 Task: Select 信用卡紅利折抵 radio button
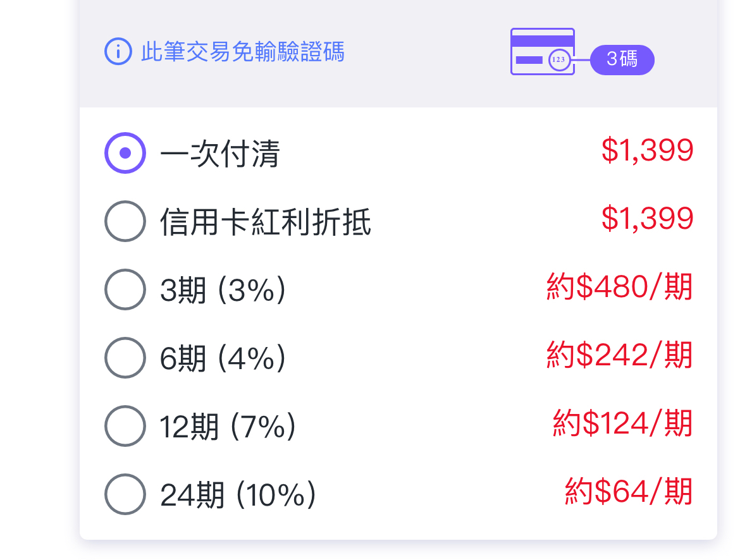coord(125,221)
